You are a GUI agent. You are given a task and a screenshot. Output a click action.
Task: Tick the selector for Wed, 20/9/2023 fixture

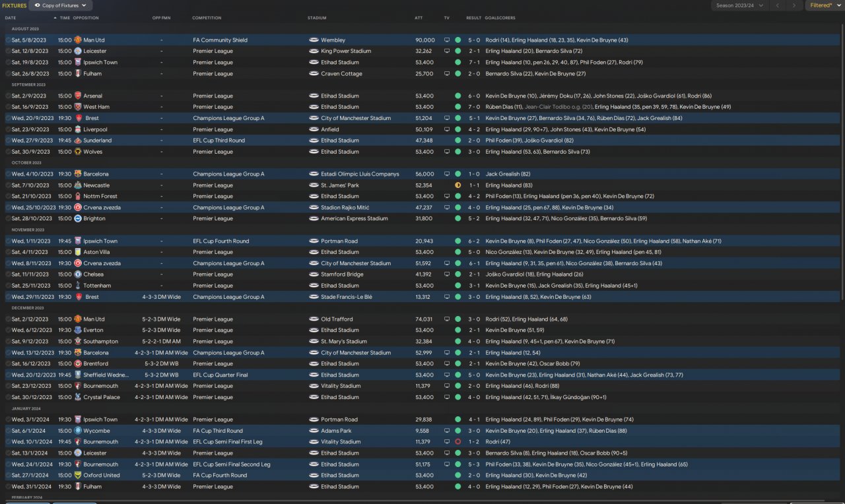pos(8,118)
